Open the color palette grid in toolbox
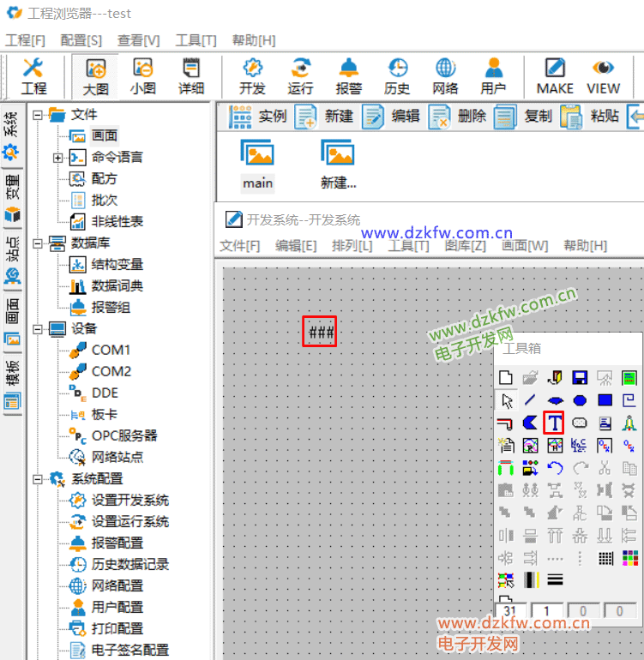The width and height of the screenshot is (644, 660). point(629,557)
